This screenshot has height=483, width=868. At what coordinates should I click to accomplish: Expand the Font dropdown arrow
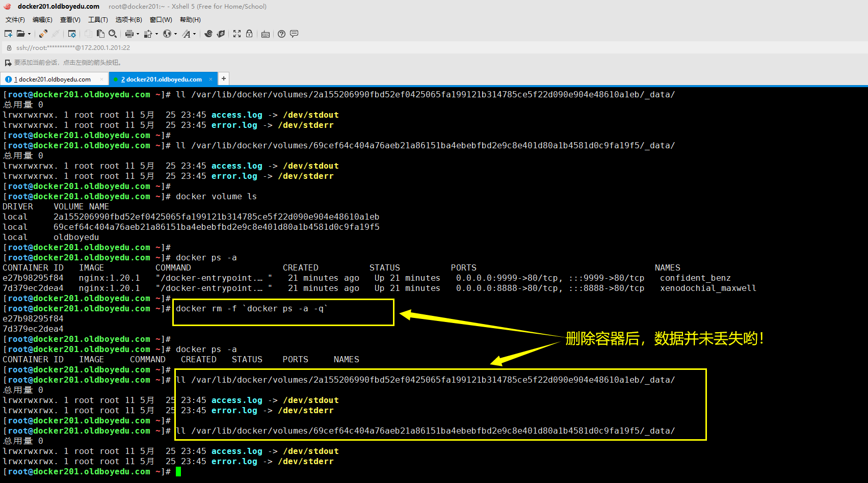point(194,34)
